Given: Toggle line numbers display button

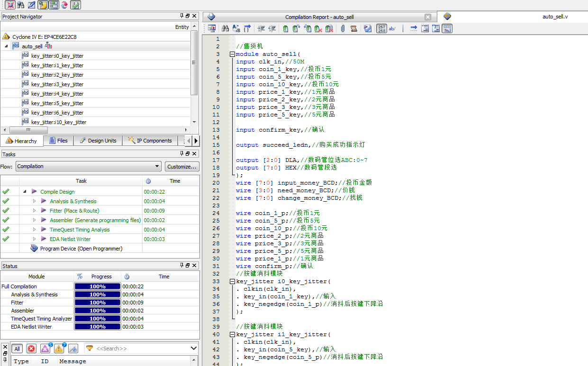Looking at the screenshot, I should [x=381, y=29].
